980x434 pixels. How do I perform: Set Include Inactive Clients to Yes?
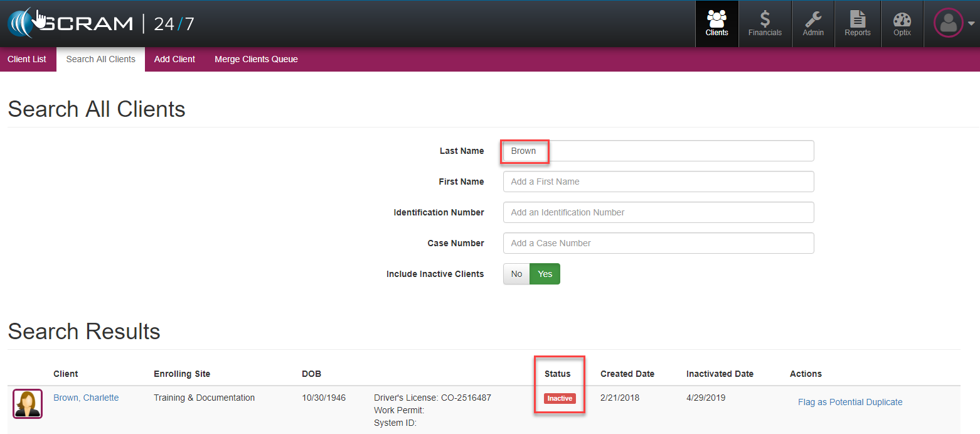[x=545, y=274]
